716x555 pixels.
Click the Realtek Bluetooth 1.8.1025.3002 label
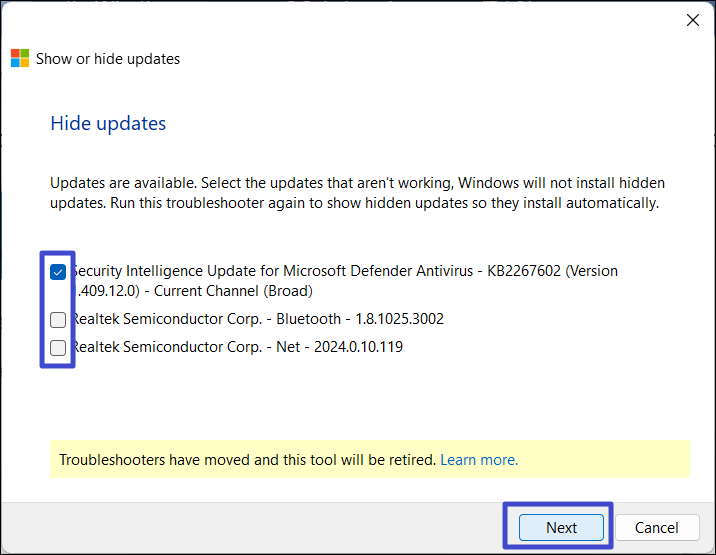(x=258, y=319)
